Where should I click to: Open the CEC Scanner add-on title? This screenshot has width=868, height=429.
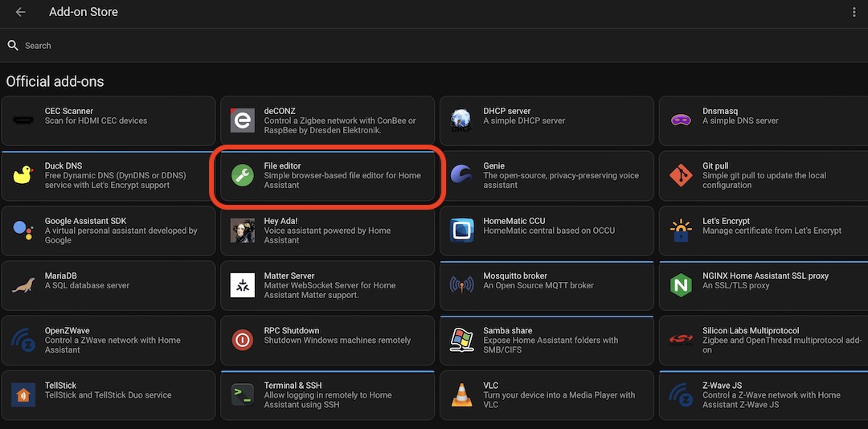click(x=68, y=111)
